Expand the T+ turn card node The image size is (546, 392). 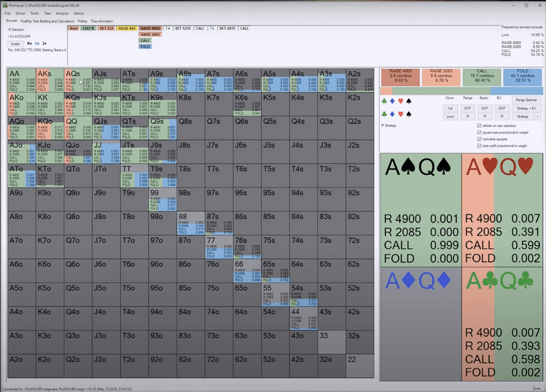[x=168, y=28]
